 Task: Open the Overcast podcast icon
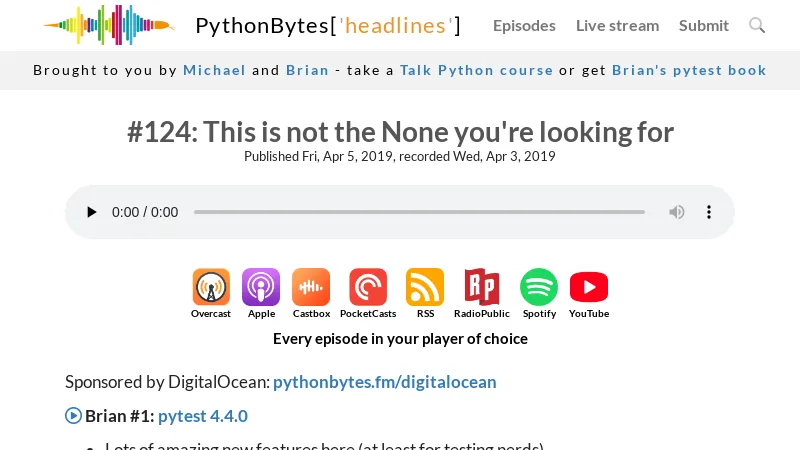(211, 288)
